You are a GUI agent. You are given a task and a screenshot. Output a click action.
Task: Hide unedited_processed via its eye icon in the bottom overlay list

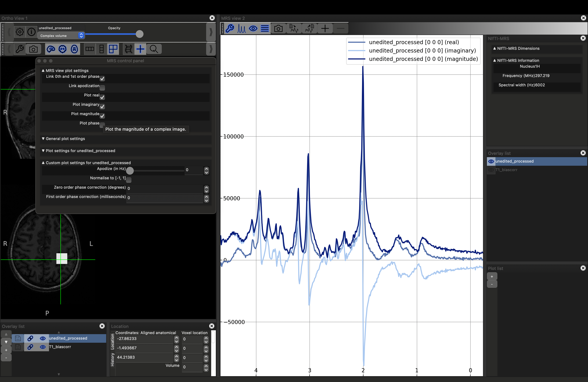(43, 338)
